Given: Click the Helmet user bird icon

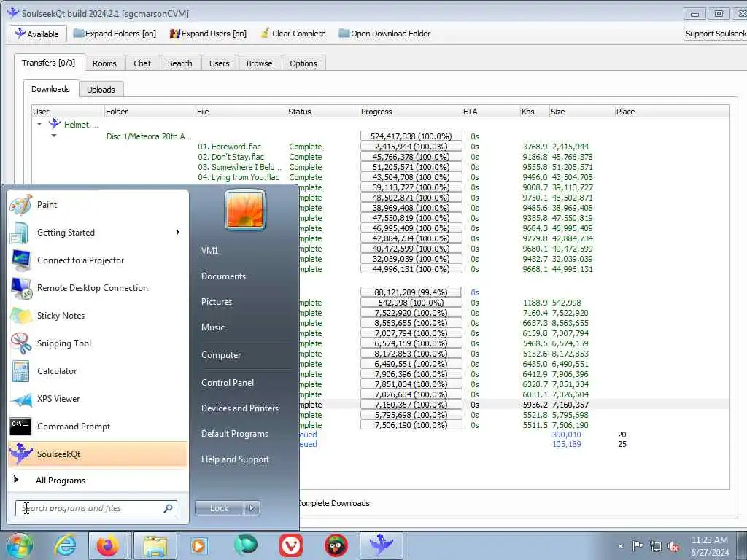Looking at the screenshot, I should [x=55, y=124].
